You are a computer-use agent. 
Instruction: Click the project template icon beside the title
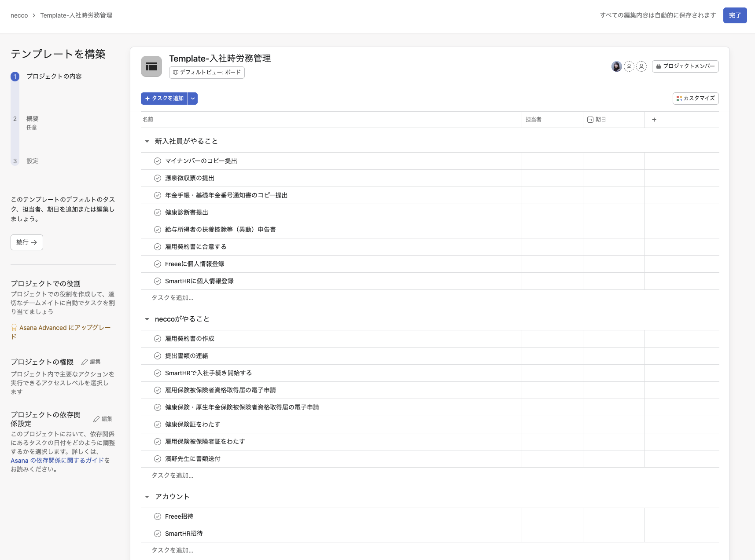click(151, 66)
